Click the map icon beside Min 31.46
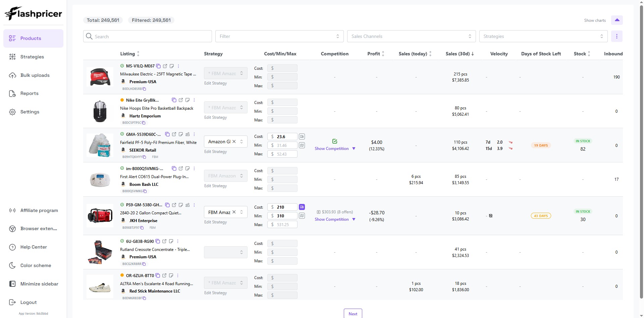The width and height of the screenshot is (644, 318). coord(302,145)
